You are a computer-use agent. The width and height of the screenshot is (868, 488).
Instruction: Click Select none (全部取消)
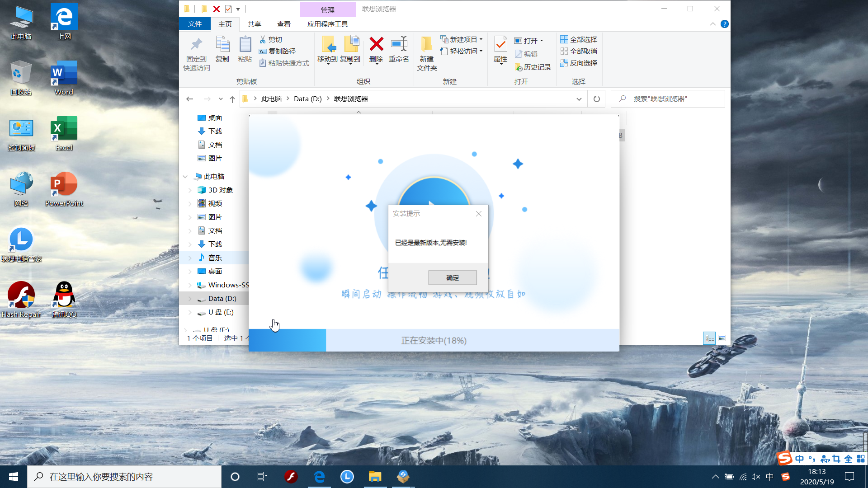pyautogui.click(x=579, y=52)
